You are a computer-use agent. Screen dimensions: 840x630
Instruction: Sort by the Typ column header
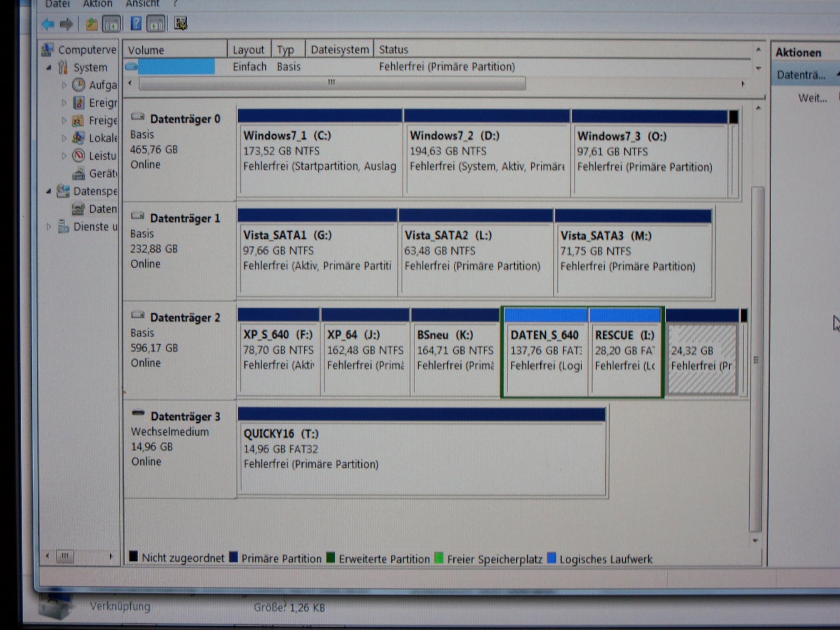click(288, 50)
